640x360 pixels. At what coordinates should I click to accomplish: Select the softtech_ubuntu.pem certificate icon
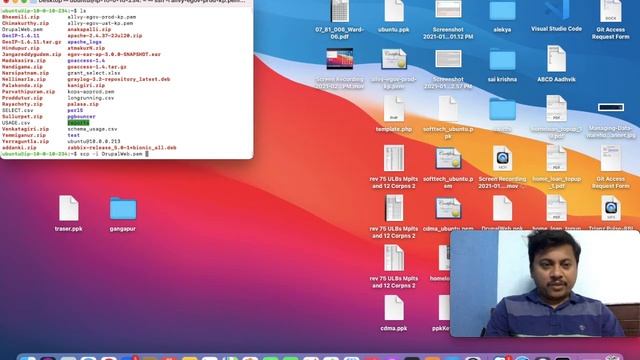point(448,158)
